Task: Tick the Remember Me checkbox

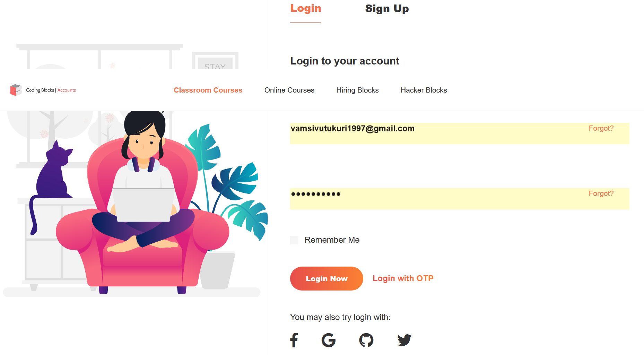Action: (294, 240)
